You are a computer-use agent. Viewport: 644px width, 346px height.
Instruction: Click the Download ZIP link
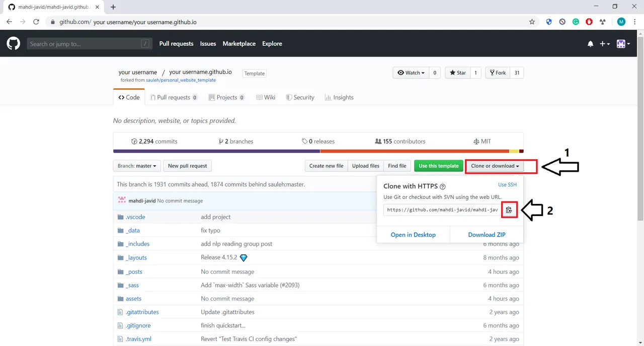(487, 235)
